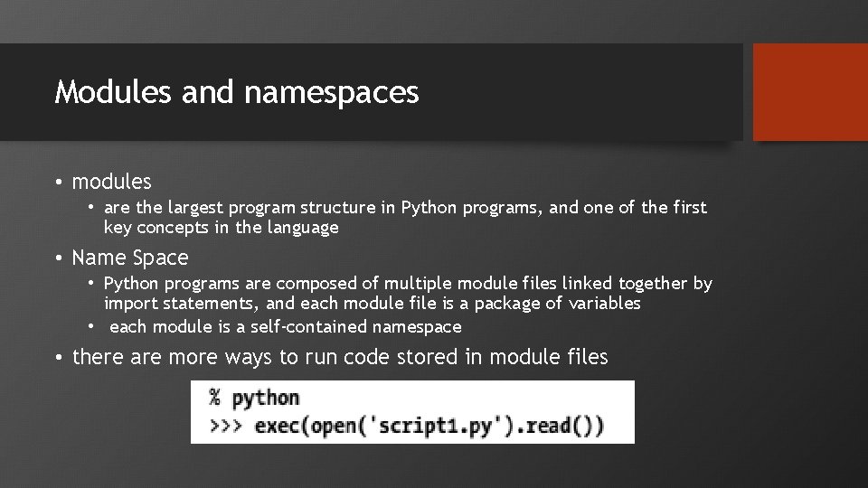Select the "Name Space" bullet heading
Viewport: 868px width, 488px height.
point(130,258)
